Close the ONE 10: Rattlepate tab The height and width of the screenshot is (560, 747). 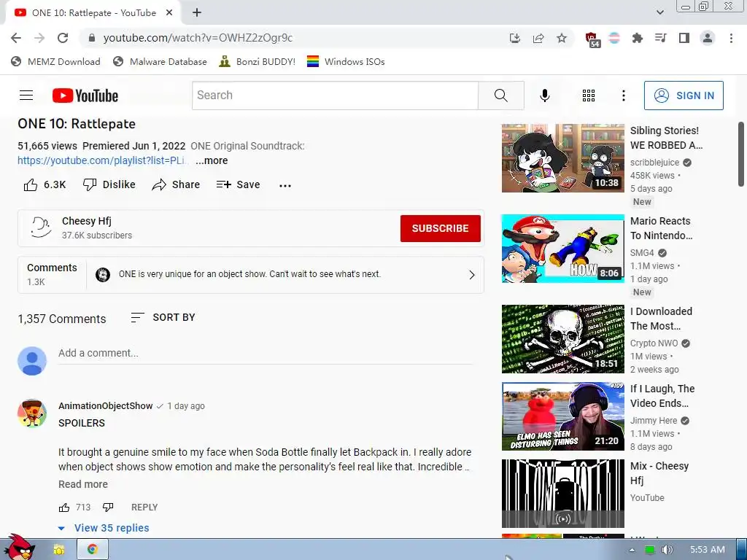pos(169,13)
